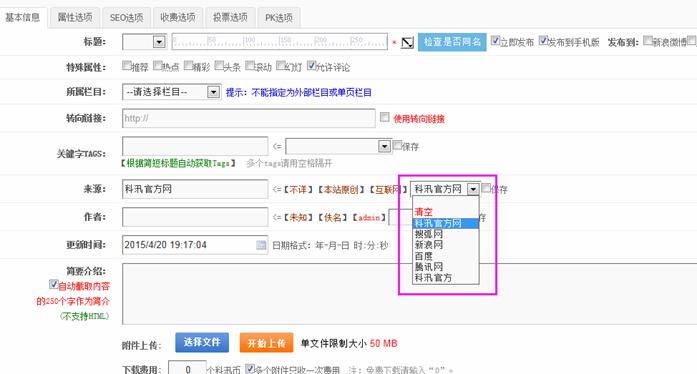Enable the 新浪微博 publish checkbox
697x374 pixels.
click(x=648, y=41)
